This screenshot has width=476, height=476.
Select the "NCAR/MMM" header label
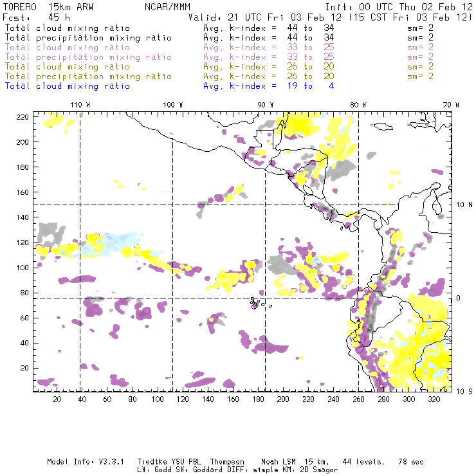pyautogui.click(x=167, y=7)
